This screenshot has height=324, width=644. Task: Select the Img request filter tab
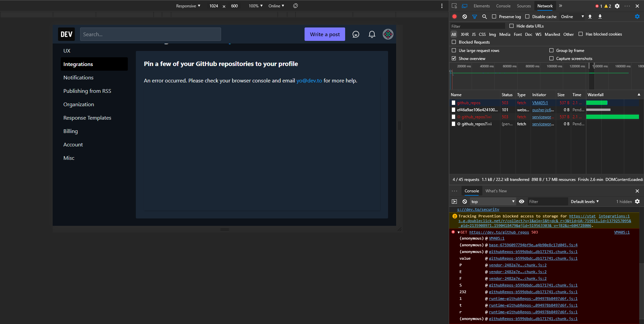(x=492, y=34)
